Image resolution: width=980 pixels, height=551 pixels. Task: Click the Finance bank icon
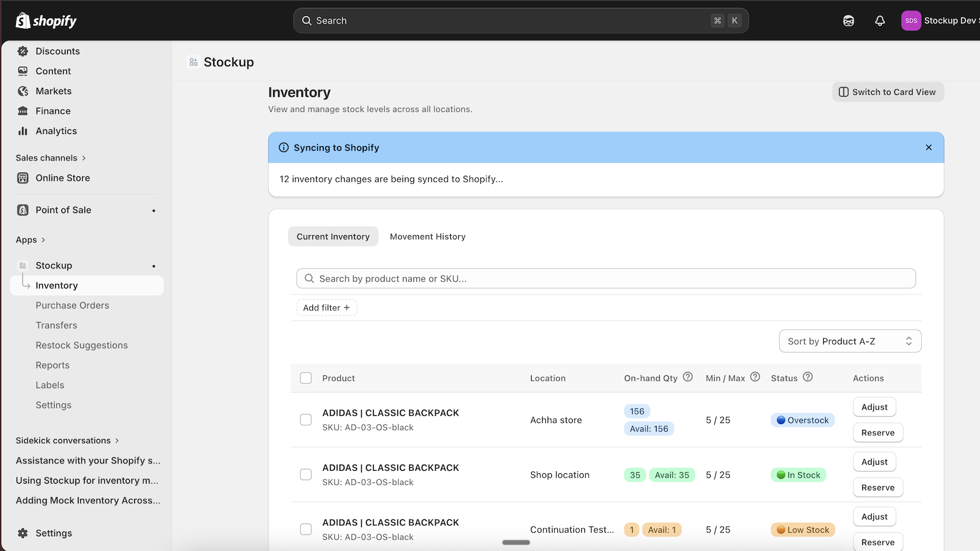point(23,111)
